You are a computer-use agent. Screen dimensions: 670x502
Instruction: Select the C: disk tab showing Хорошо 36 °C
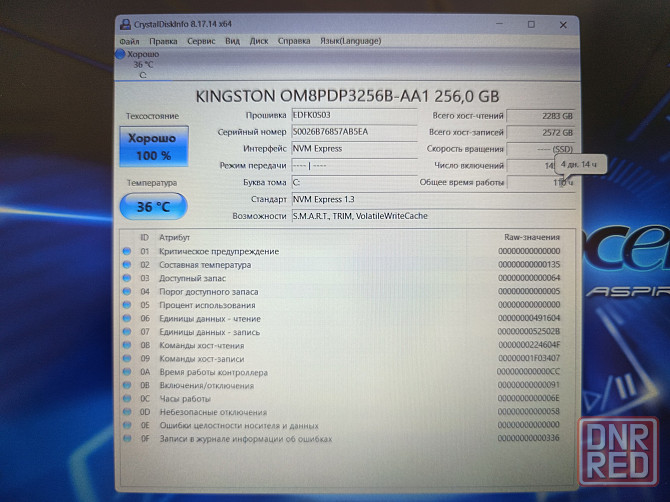pyautogui.click(x=143, y=65)
